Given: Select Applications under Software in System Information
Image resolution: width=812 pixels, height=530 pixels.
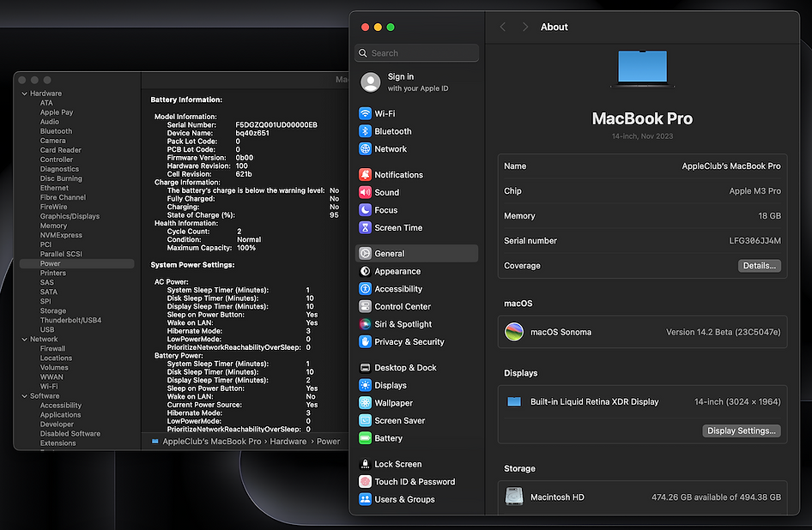Looking at the screenshot, I should [60, 414].
